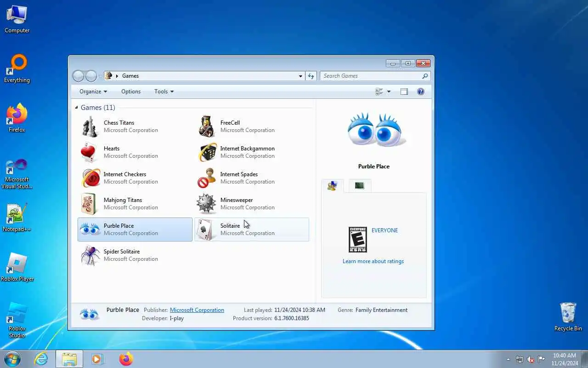The width and height of the screenshot is (588, 368).
Task: Click the large Purble Place preview image
Action: point(377,130)
